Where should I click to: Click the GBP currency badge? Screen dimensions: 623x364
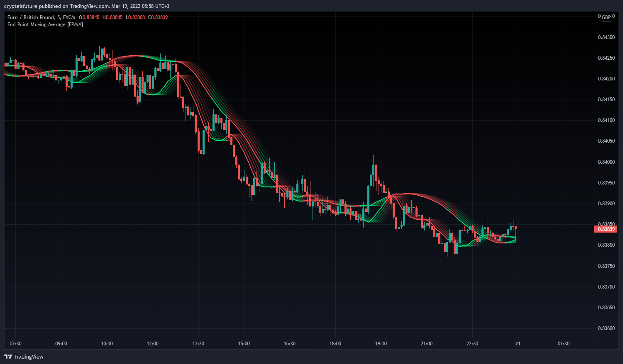[606, 17]
